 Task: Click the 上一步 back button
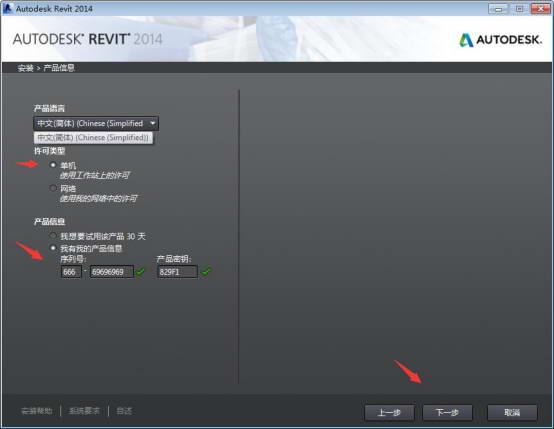389,412
